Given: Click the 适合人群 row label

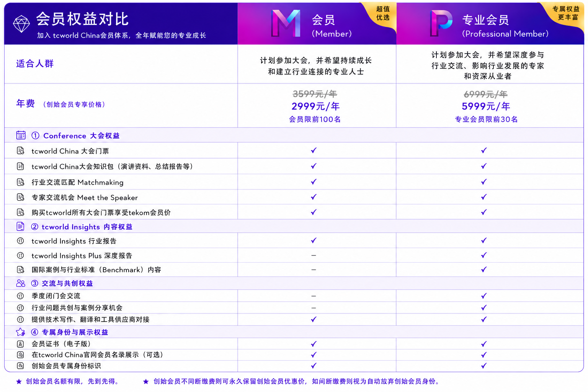Looking at the screenshot, I should coord(35,64).
